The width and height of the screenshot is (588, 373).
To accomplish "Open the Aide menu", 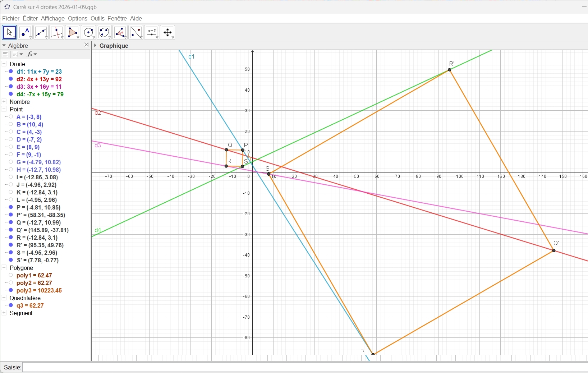I will (136, 19).
